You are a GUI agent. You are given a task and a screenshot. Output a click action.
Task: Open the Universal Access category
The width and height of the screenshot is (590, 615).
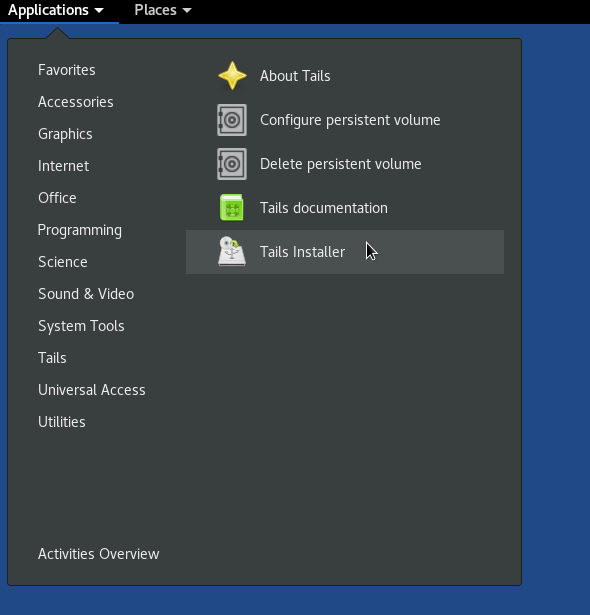pyautogui.click(x=92, y=390)
